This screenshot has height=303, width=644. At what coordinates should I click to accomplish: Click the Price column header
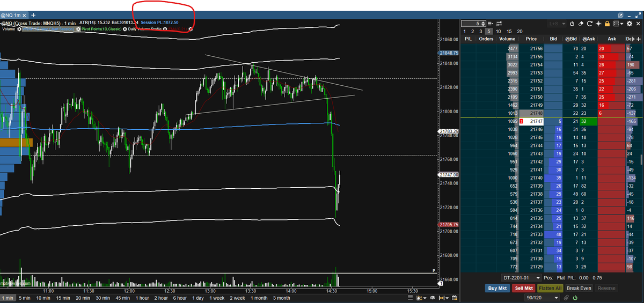tap(531, 39)
